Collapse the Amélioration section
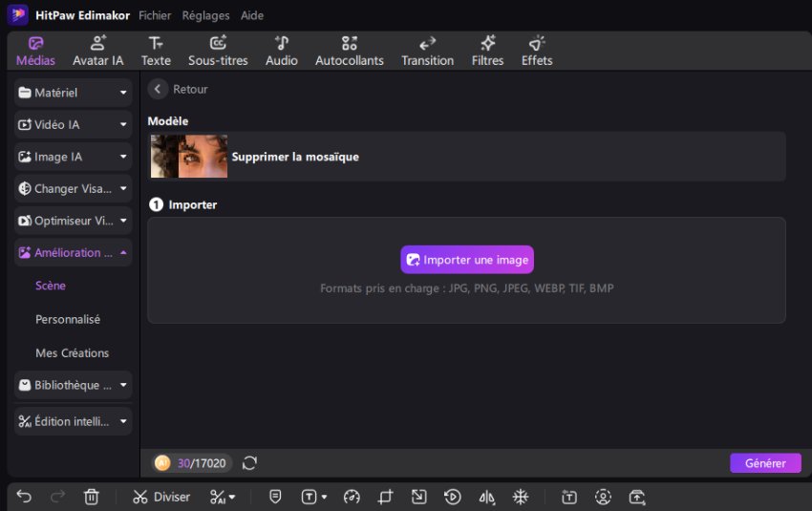This screenshot has height=511, width=812. coord(73,253)
